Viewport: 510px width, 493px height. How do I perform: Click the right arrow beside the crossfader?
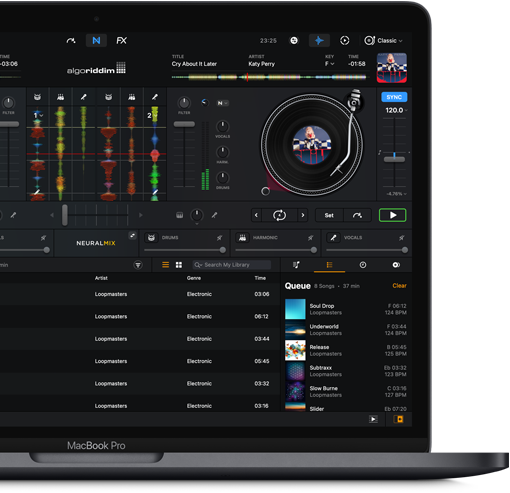[x=141, y=215]
